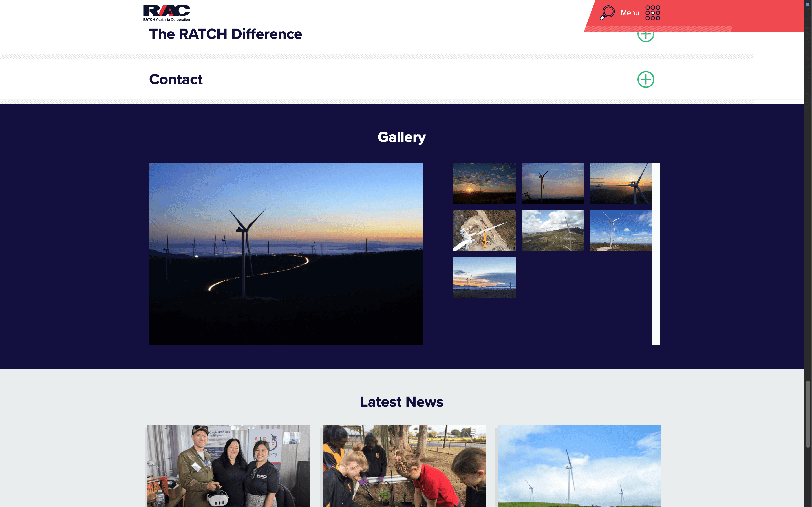Select the blue sky white turbine thumbnail
This screenshot has width=812, height=507.
click(x=620, y=231)
